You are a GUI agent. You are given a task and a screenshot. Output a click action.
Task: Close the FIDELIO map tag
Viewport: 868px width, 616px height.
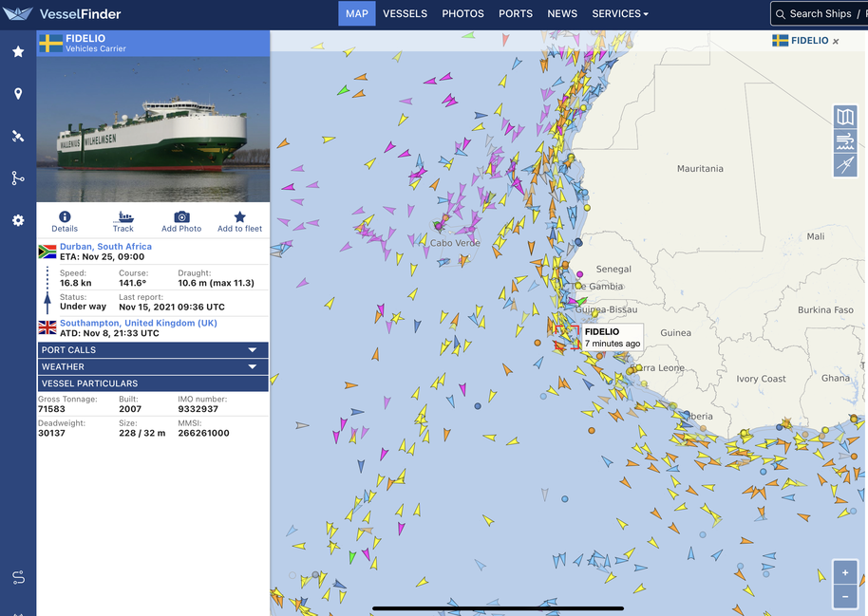(836, 41)
